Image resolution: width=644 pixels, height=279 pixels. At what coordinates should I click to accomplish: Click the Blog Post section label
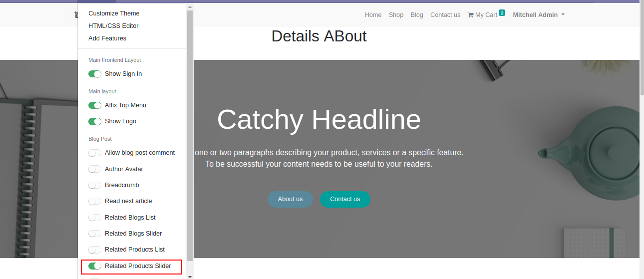pos(100,139)
